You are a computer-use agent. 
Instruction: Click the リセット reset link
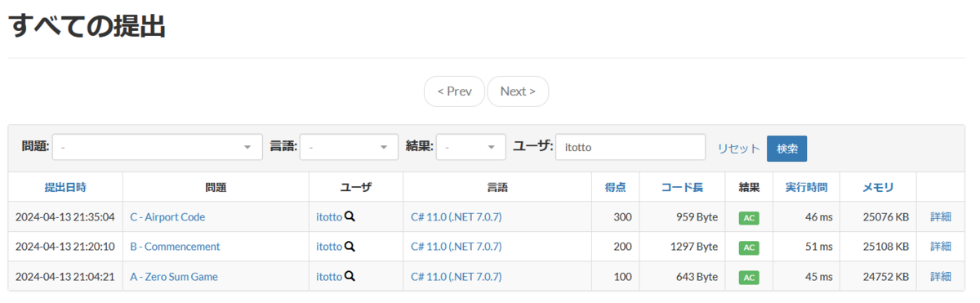(738, 149)
